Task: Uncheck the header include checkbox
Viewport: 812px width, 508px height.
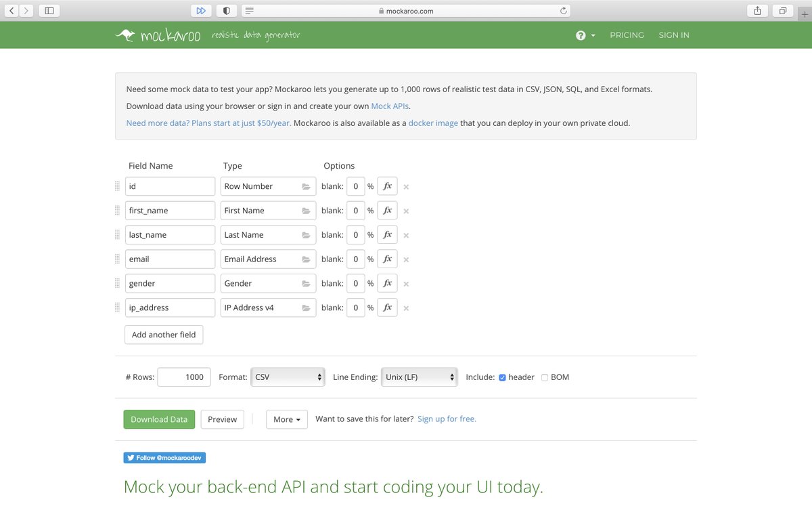Action: click(x=503, y=377)
